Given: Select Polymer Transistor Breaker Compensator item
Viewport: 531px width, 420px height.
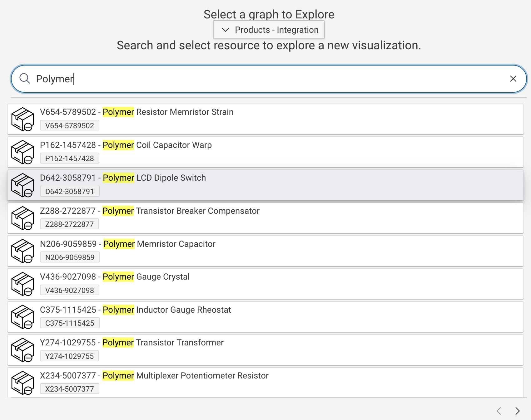Looking at the screenshot, I should (x=181, y=211).
